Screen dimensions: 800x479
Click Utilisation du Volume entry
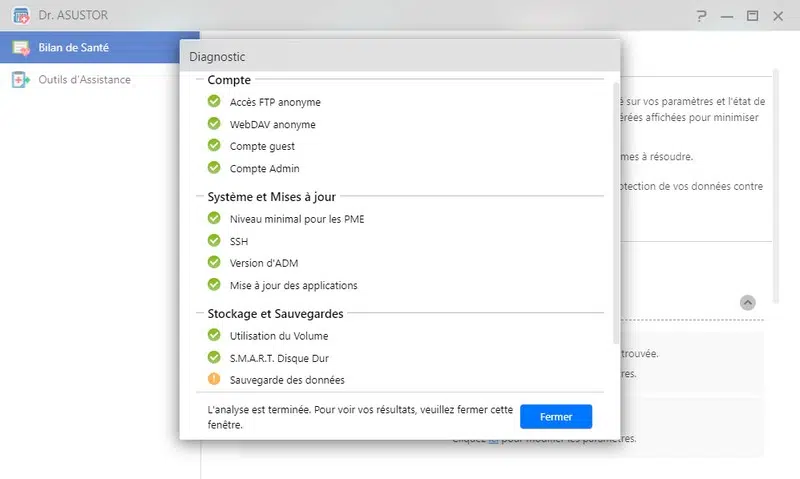279,336
